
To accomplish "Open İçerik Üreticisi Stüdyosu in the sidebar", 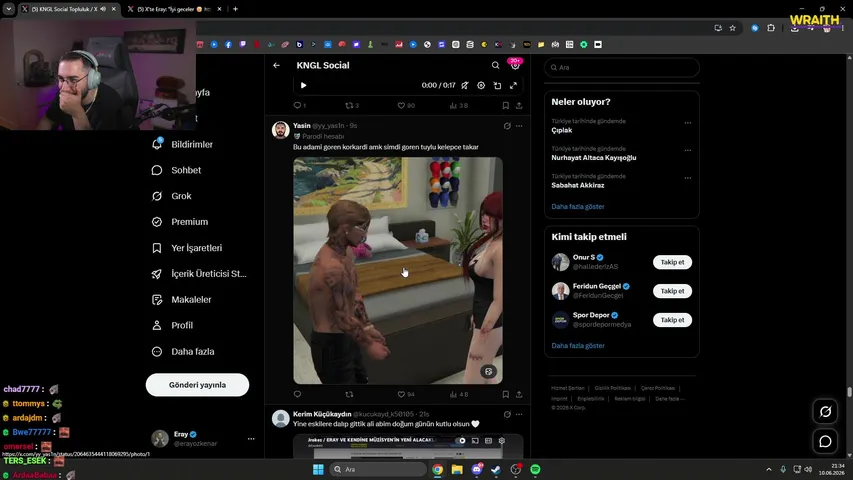I will pyautogui.click(x=199, y=274).
